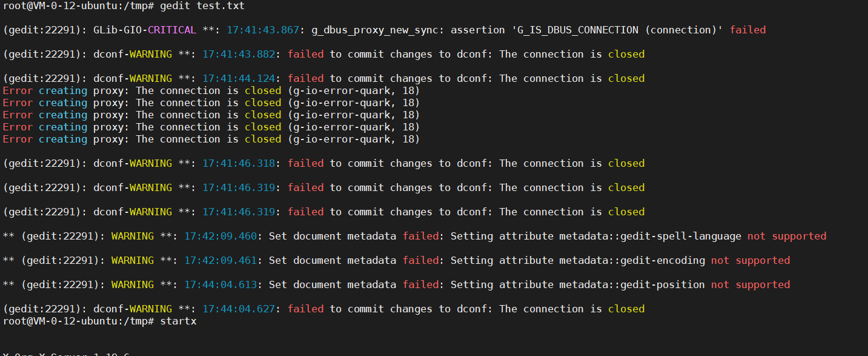
Task: Click 'closed' on the 17:41:43.882 line
Action: (626, 54)
